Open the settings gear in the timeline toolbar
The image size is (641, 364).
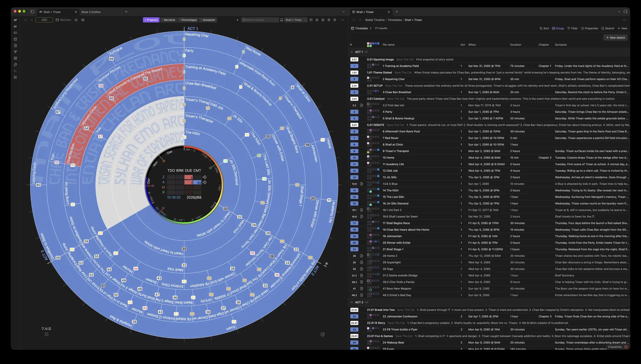coord(335,20)
